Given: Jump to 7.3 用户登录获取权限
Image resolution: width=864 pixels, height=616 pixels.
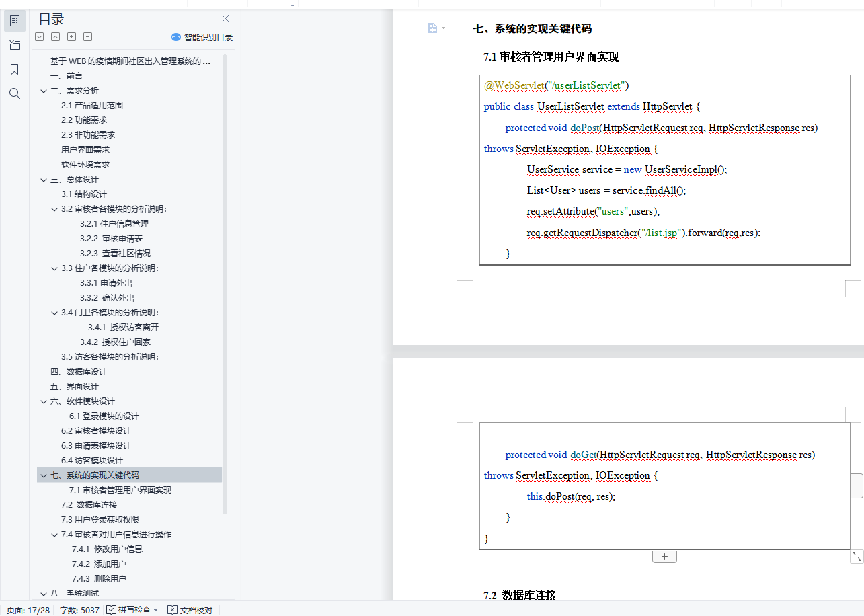Looking at the screenshot, I should (100, 519).
